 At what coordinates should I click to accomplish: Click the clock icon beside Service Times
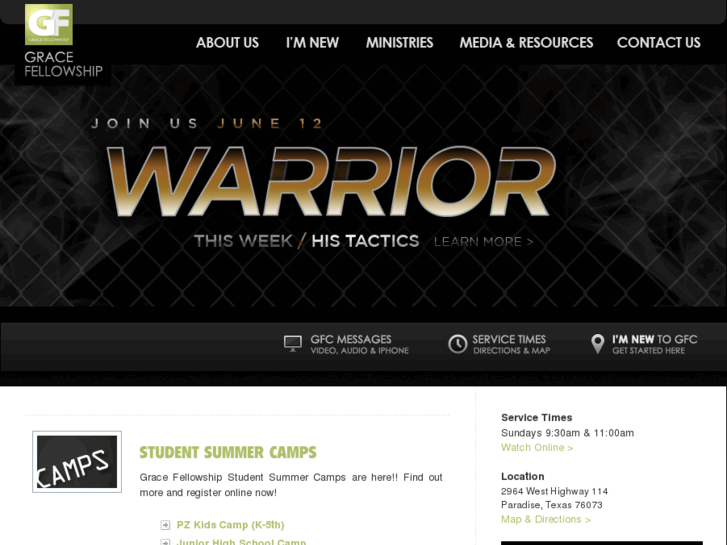[457, 344]
